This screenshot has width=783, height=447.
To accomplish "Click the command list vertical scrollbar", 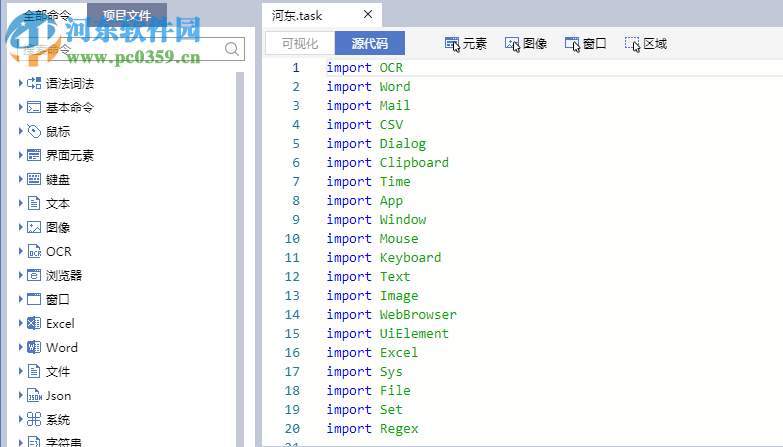I will coord(240,259).
